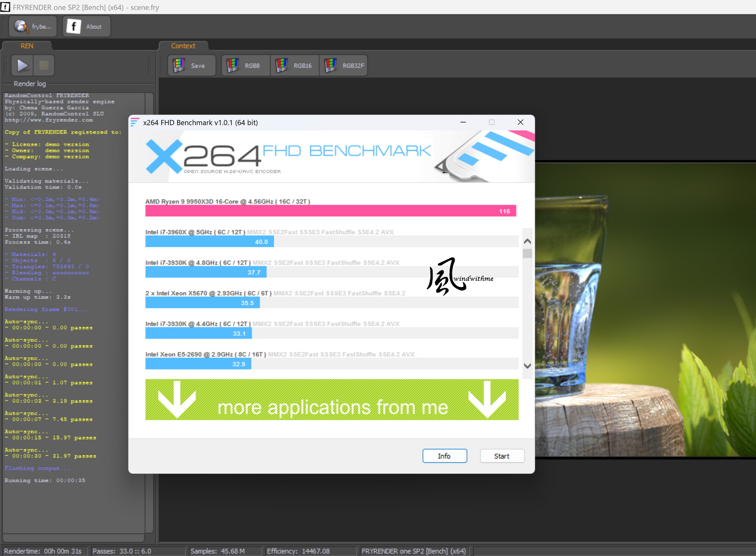The width and height of the screenshot is (756, 556).
Task: Switch to the REN tab
Action: [x=27, y=46]
